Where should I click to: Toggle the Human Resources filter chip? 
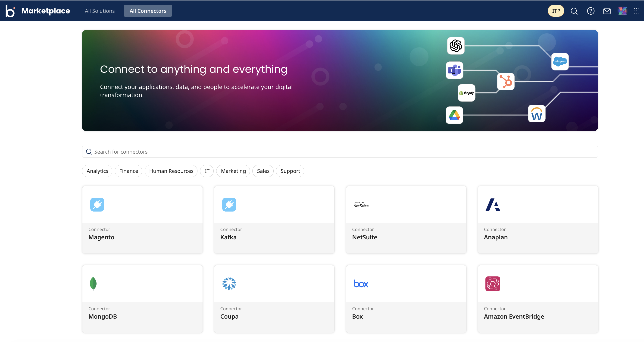point(171,171)
